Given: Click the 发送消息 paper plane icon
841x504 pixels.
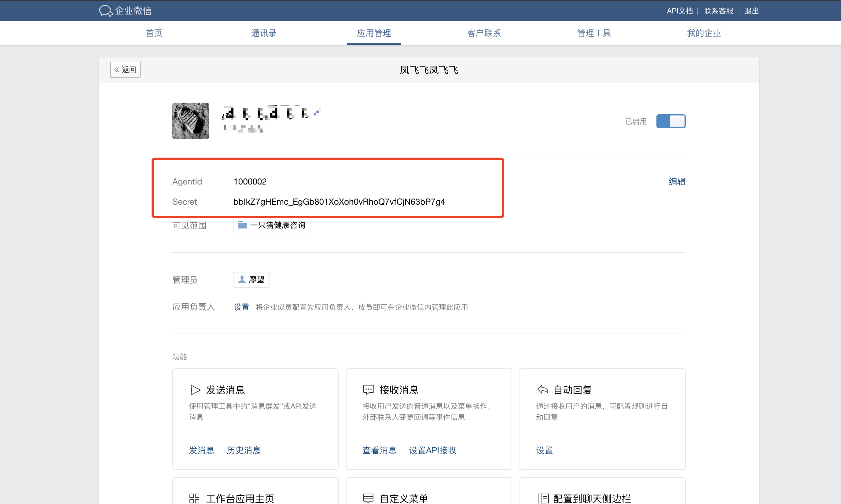Looking at the screenshot, I should (x=195, y=390).
